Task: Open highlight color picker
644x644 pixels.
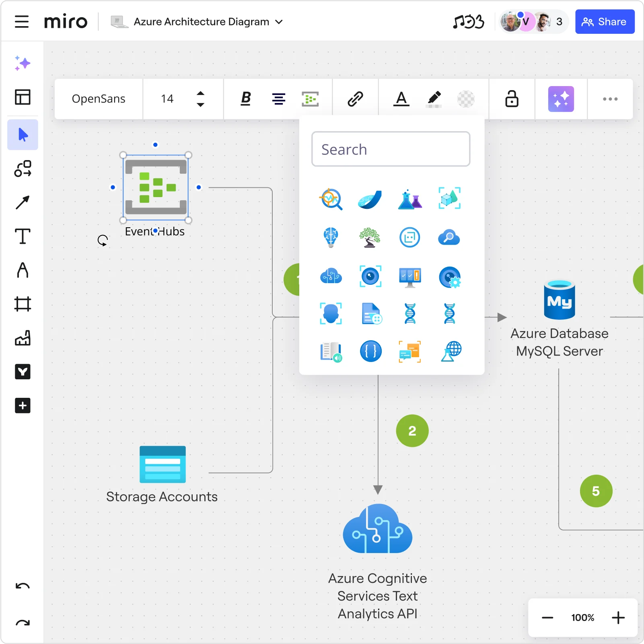Action: (x=434, y=99)
